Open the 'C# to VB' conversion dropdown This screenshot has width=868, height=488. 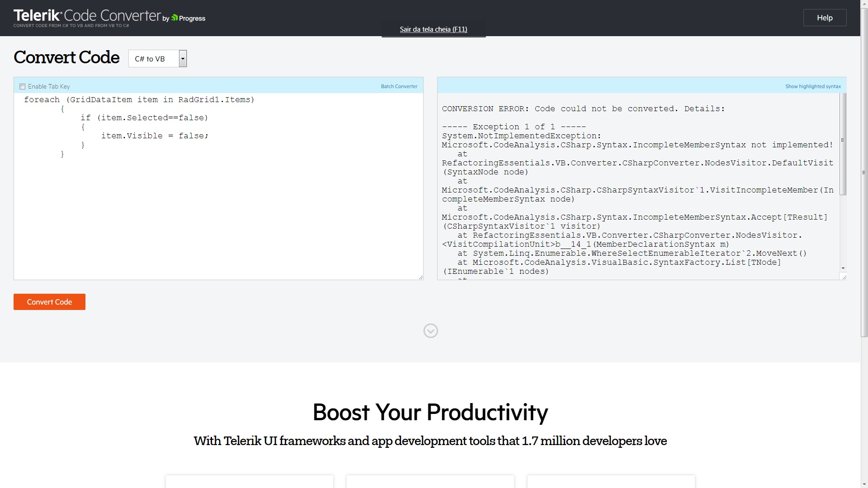154,59
